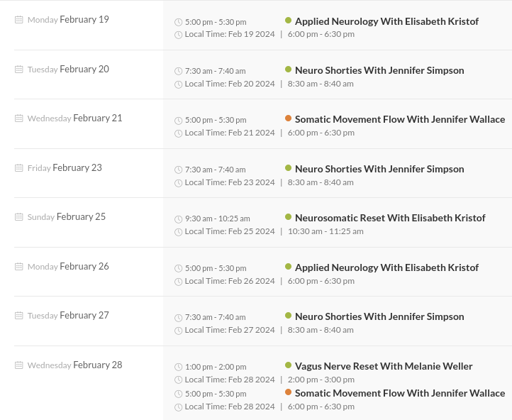Click Local Time: Feb 23 2024 text
This screenshot has height=420, width=512.
[x=230, y=182]
